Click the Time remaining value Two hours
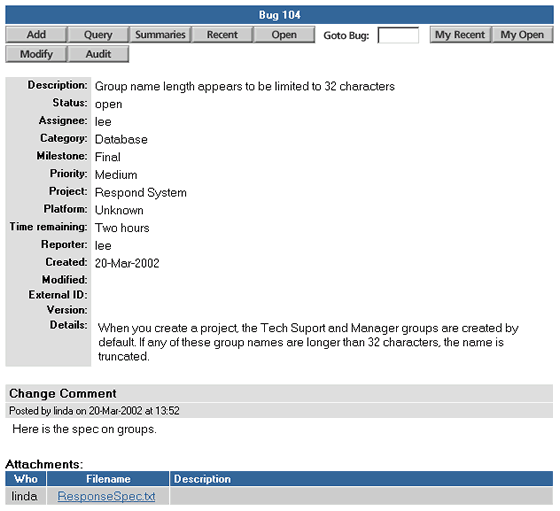The width and height of the screenshot is (560, 511). (x=122, y=228)
